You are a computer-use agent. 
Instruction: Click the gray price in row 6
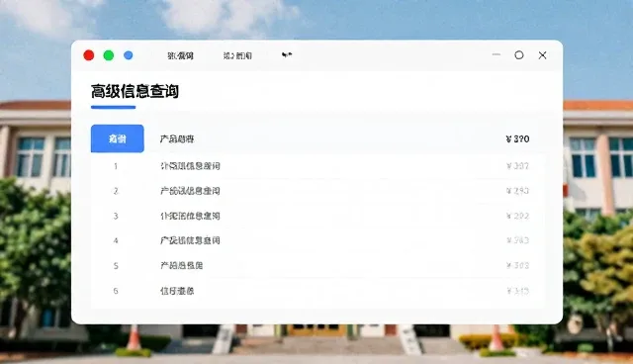(517, 291)
